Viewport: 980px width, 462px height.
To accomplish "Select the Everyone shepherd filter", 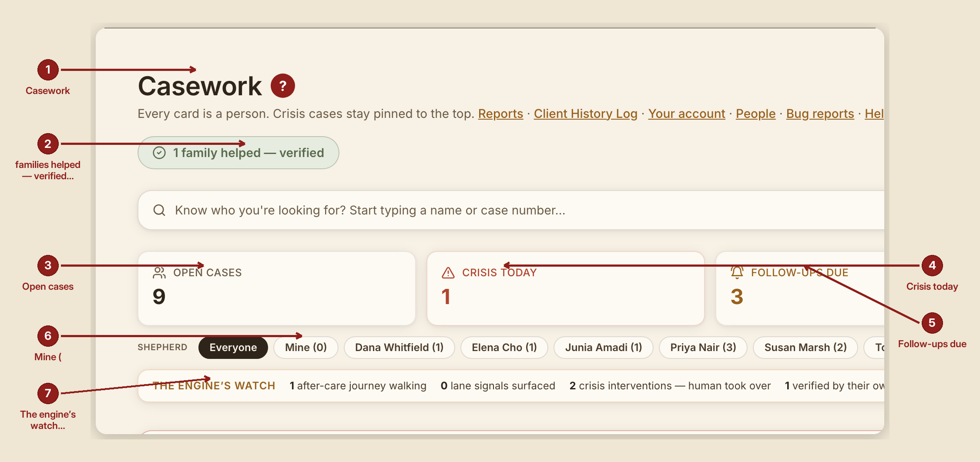I will [233, 348].
